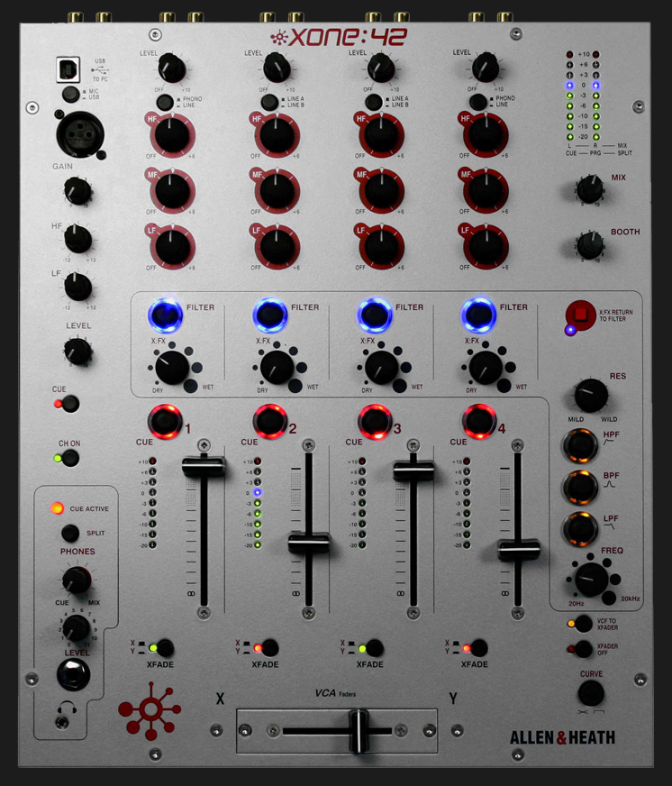The width and height of the screenshot is (672, 786).
Task: Click the channel 4 MF EQ knob
Action: tap(486, 191)
